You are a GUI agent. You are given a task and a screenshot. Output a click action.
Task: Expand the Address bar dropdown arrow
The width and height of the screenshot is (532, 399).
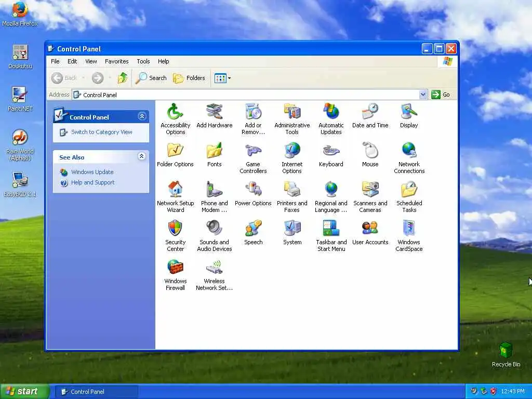pos(423,95)
